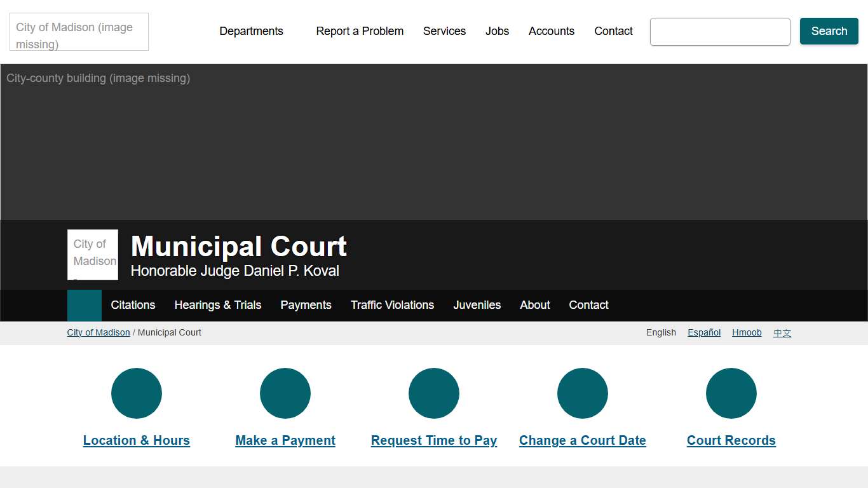
Task: Click the City of Madison logo
Action: pos(78,32)
